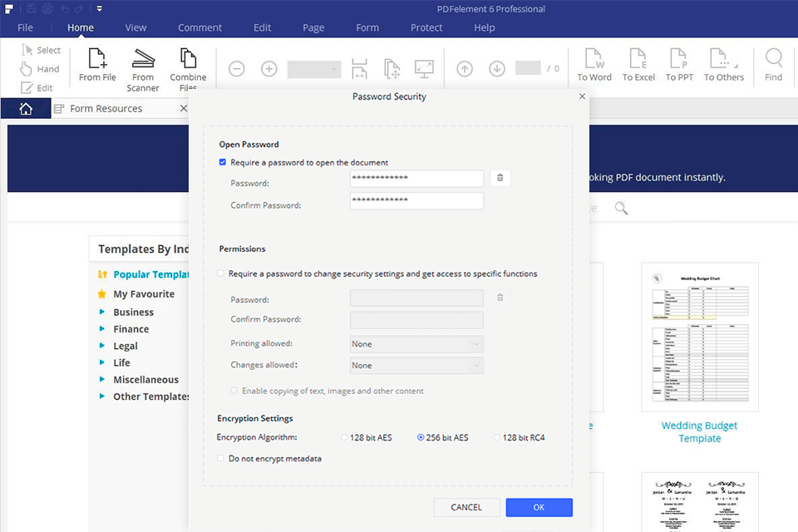Open the Edit ribbon tab
Viewport: 798px width, 532px height.
[x=262, y=27]
